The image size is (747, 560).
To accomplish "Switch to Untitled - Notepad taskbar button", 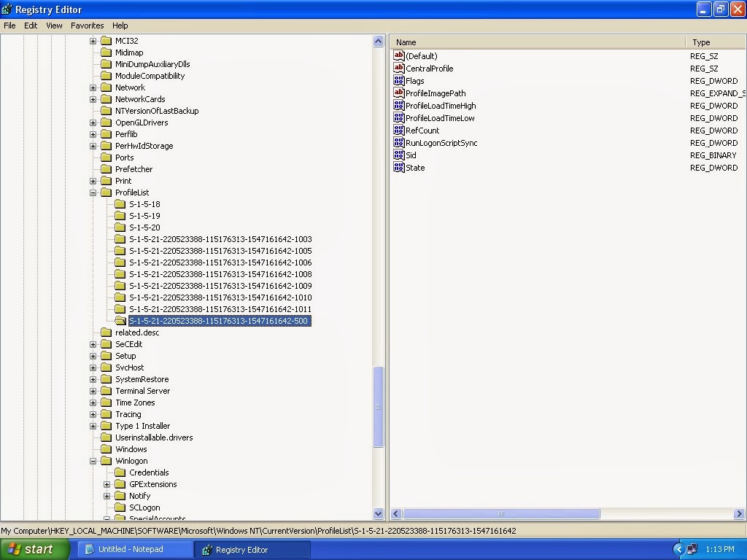I will pyautogui.click(x=135, y=550).
